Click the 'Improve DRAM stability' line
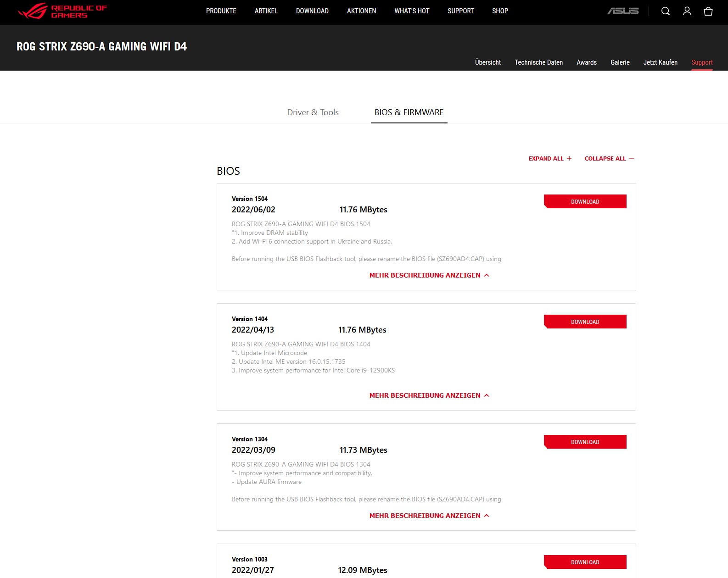This screenshot has height=578, width=728. click(x=270, y=233)
